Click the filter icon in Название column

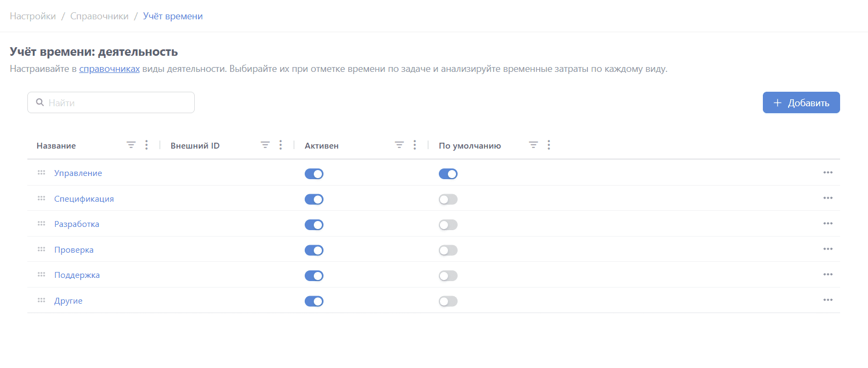pos(131,145)
